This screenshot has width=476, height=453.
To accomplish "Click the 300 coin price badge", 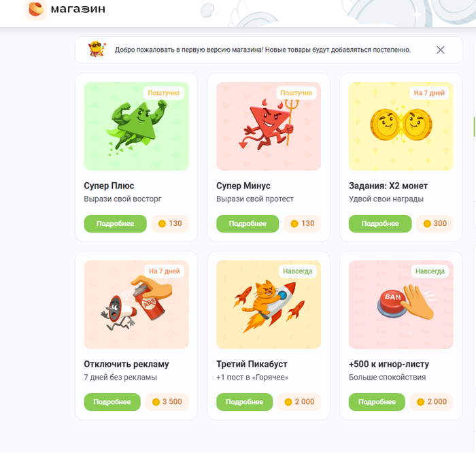I will click(x=435, y=224).
